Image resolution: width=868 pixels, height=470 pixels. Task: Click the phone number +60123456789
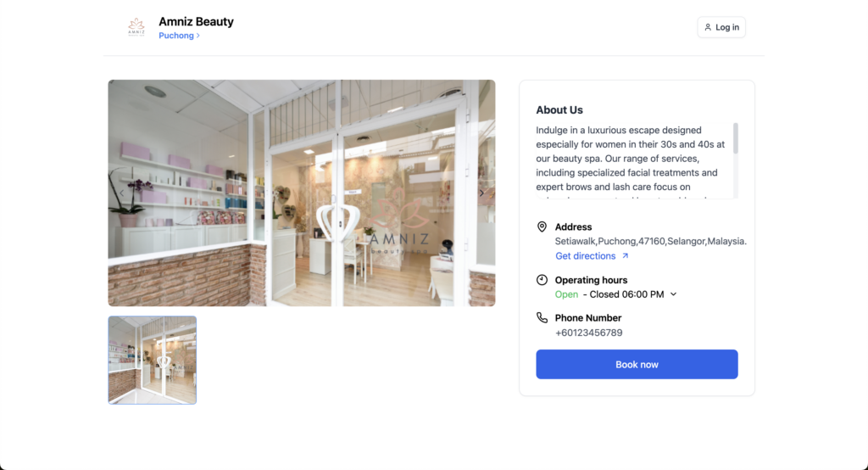coord(588,333)
